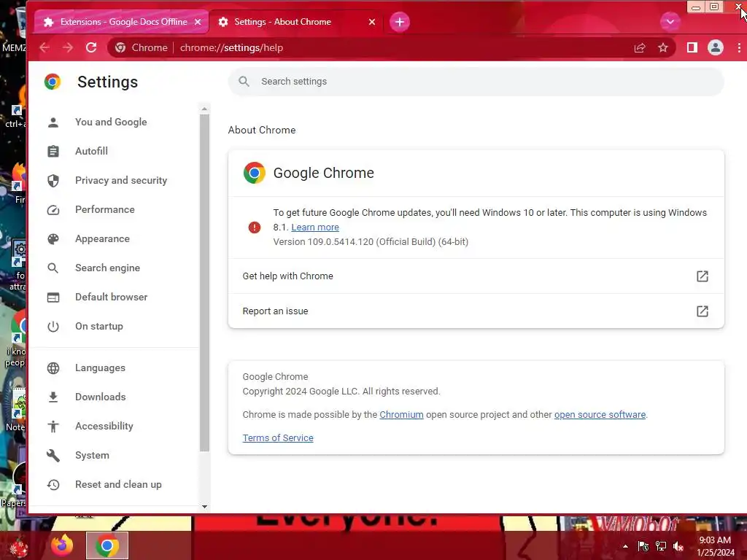
Task: Expand the tab search chevron
Action: 670,22
